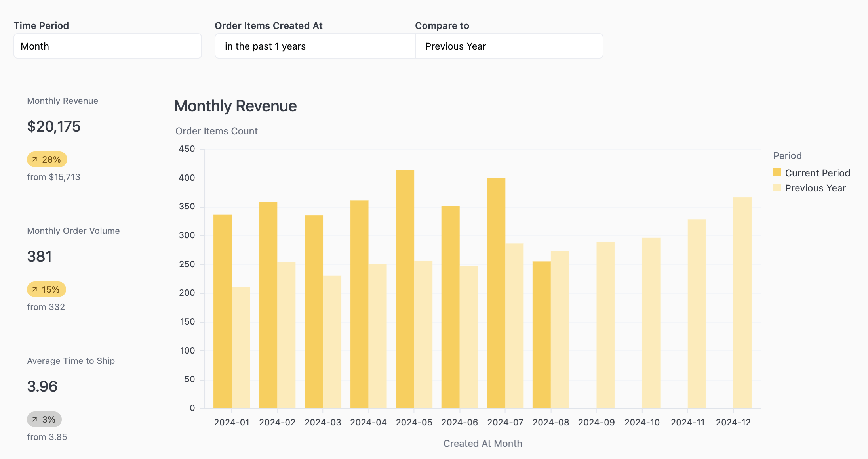868x459 pixels.
Task: Click the 2024-08 Current Period bar
Action: 541,335
